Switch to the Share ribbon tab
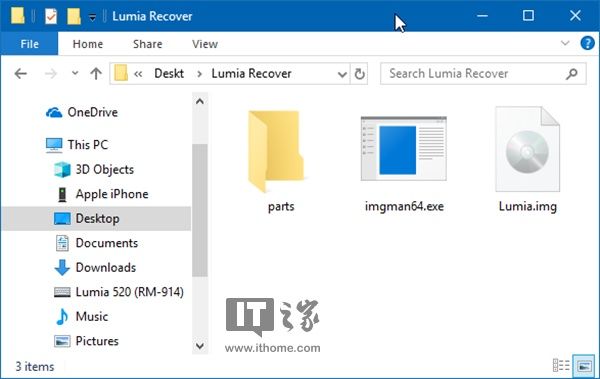The height and width of the screenshot is (379, 600). [x=147, y=44]
